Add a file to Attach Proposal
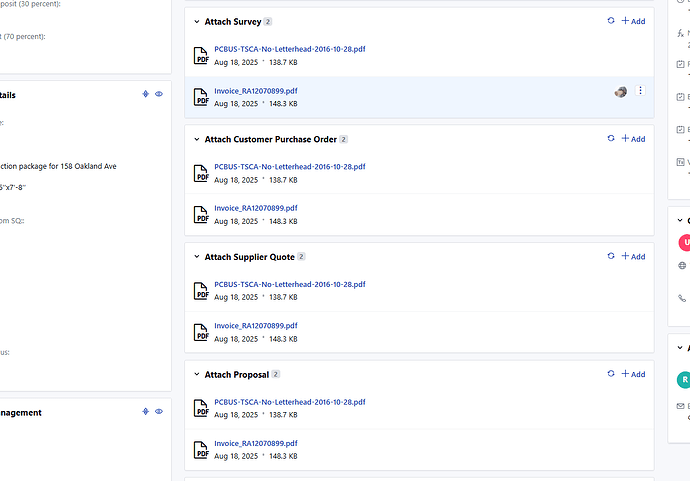Screen dimensions: 690x481 (x=633, y=374)
